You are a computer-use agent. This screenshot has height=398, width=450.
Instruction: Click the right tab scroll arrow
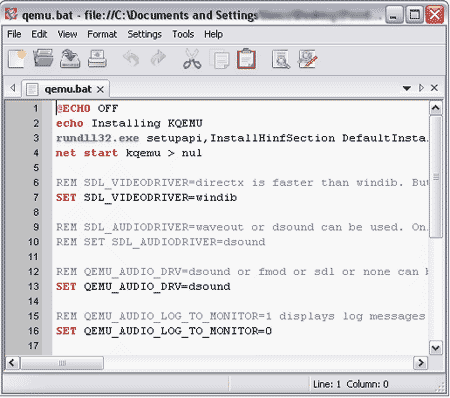pyautogui.click(x=421, y=88)
